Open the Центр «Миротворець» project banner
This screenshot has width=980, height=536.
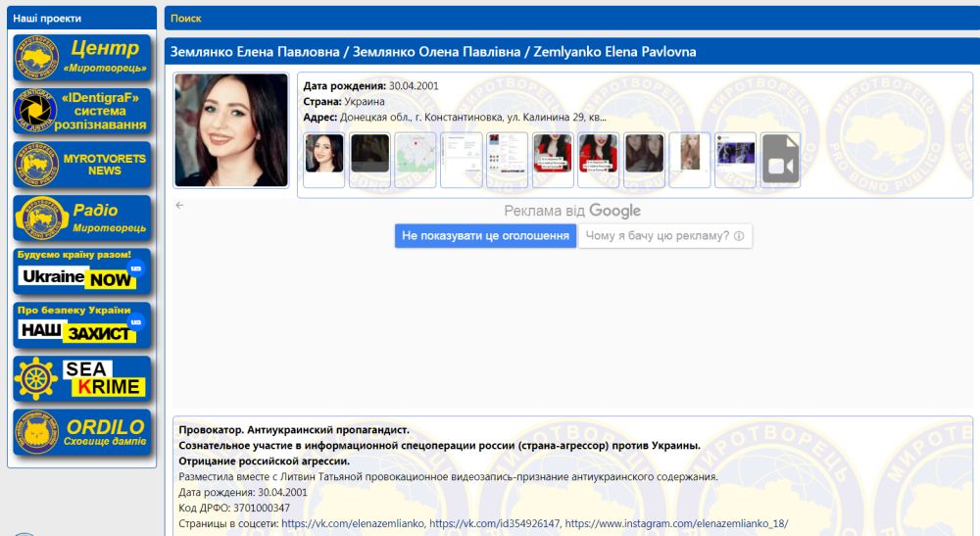point(82,58)
